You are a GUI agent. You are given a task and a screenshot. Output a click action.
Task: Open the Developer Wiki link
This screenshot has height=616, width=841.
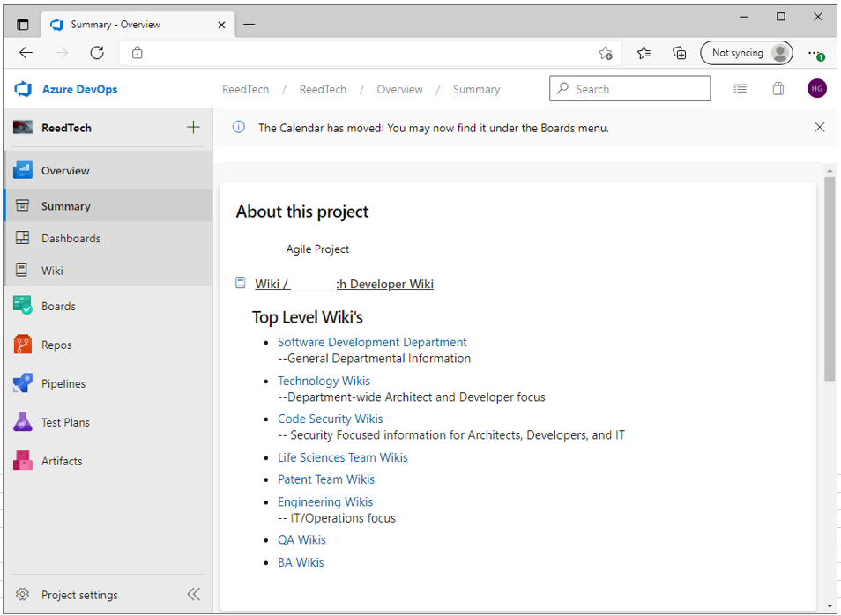pyautogui.click(x=344, y=284)
